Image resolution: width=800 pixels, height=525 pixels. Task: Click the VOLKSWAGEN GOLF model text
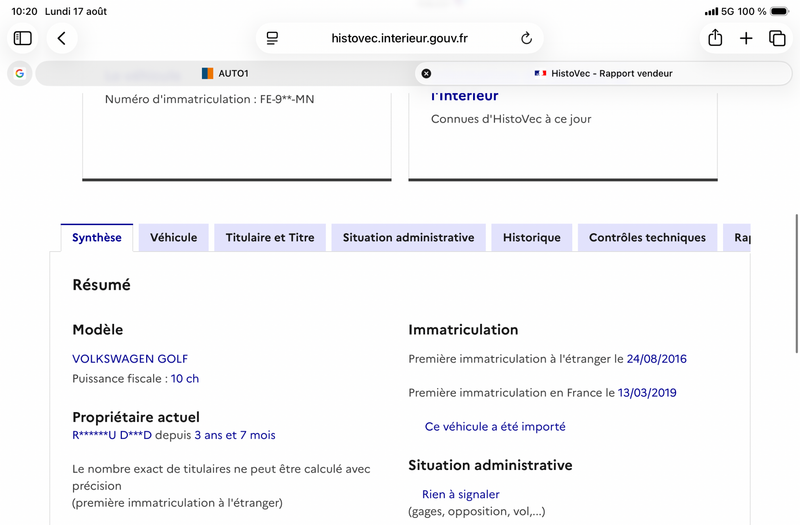click(x=130, y=359)
